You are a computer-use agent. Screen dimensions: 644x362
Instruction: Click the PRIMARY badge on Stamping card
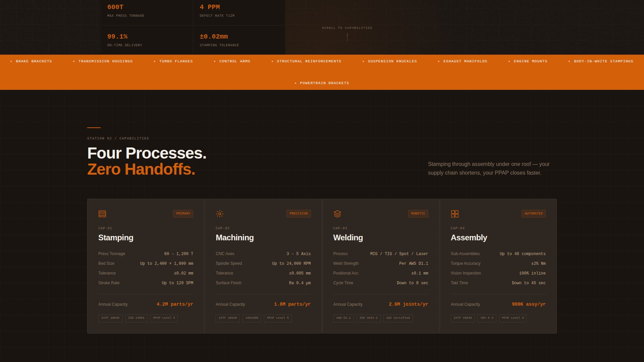(183, 214)
